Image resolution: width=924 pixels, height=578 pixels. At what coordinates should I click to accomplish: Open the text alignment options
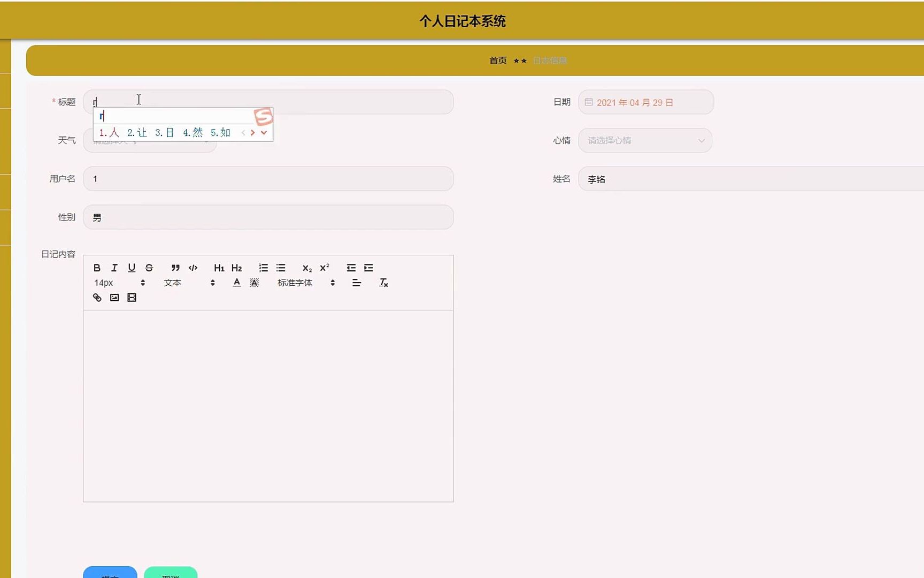pyautogui.click(x=357, y=283)
